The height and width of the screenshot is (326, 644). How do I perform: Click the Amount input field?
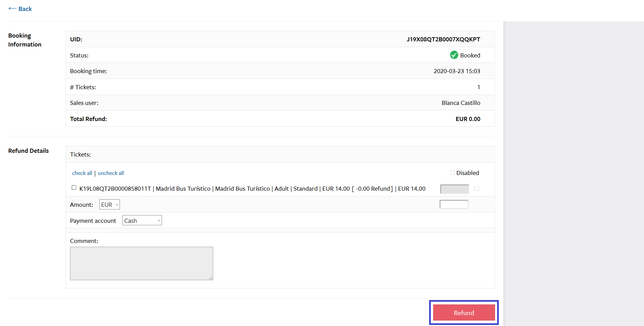tap(454, 204)
